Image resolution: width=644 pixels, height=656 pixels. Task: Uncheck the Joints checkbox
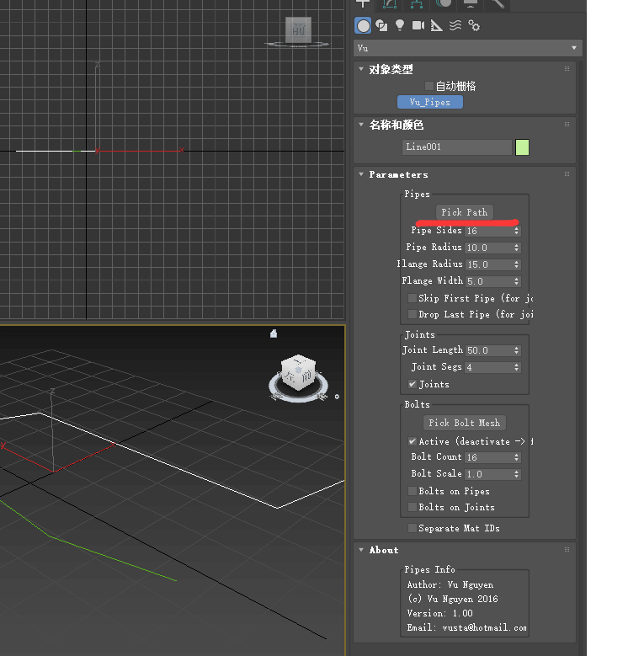(412, 384)
